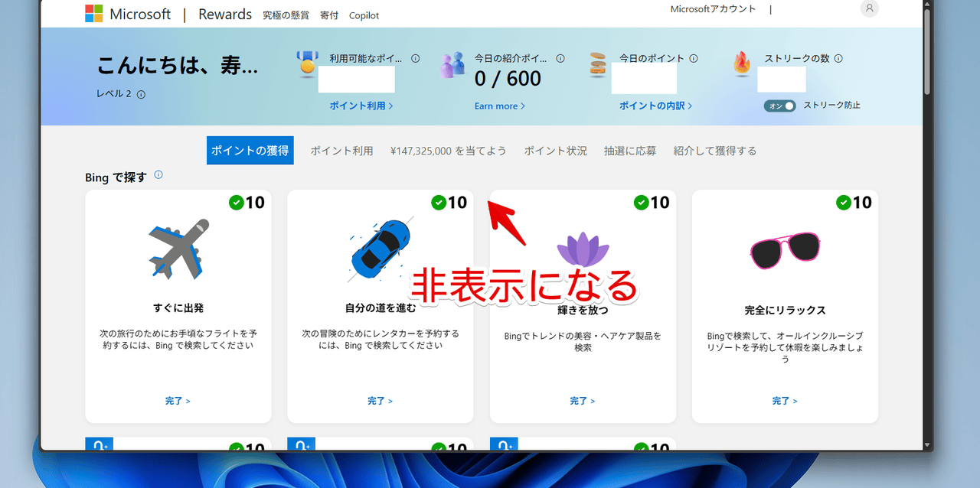This screenshot has height=488, width=980.
Task: Click the 完了 link on 輝きを放つ card
Action: click(582, 401)
